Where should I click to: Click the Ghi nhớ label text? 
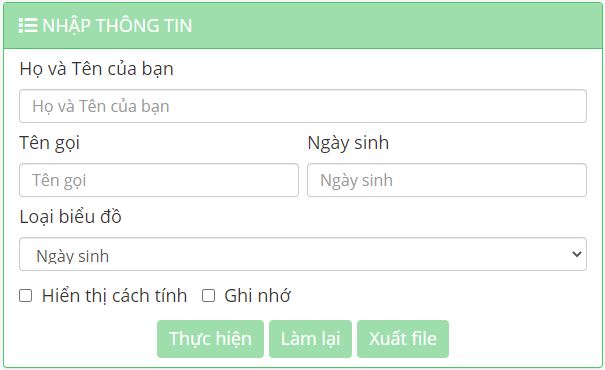coord(257,296)
